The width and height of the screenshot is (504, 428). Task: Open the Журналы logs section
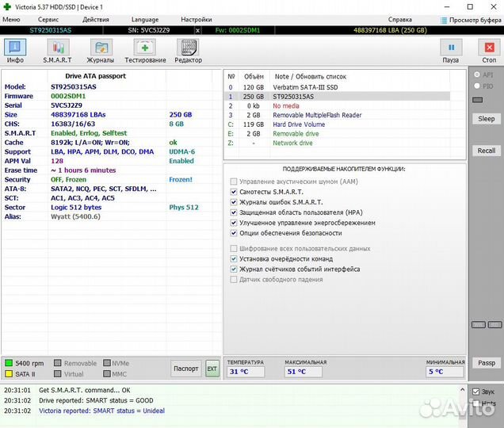pyautogui.click(x=101, y=51)
